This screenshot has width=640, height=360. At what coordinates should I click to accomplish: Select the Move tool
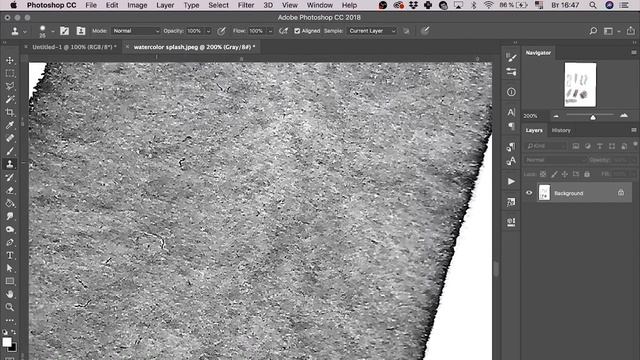click(x=10, y=60)
